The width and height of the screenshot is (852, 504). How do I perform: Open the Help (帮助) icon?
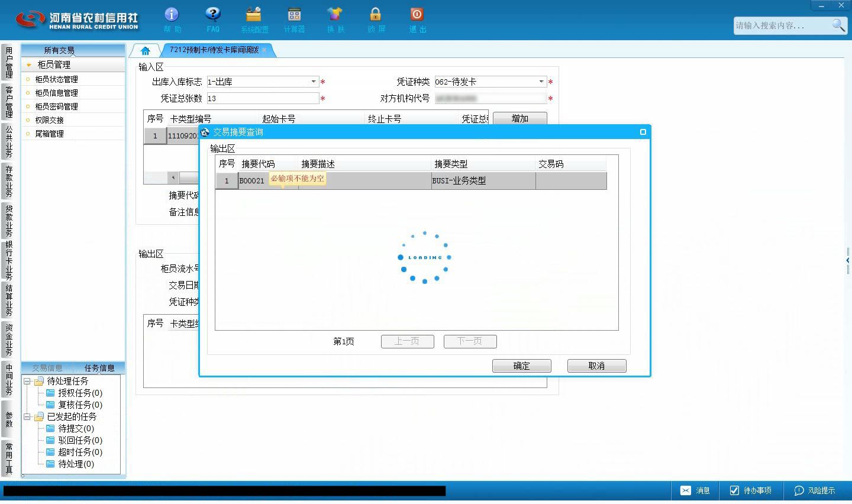[x=172, y=15]
